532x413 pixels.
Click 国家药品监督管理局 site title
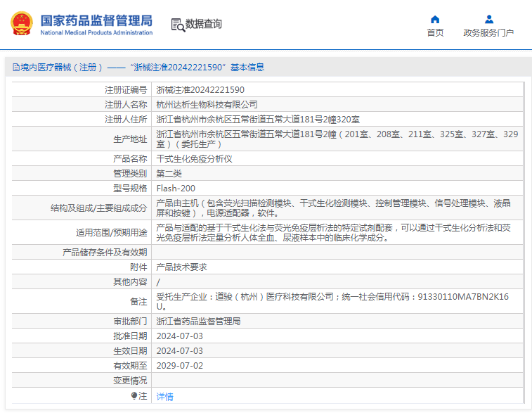[x=97, y=20]
